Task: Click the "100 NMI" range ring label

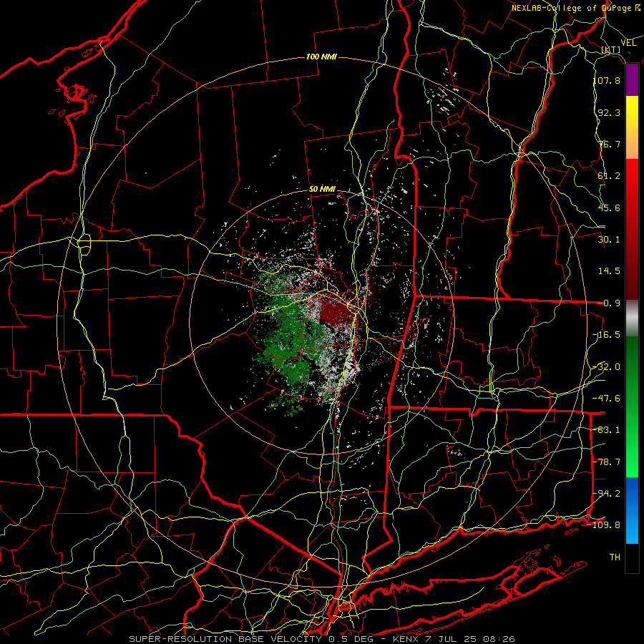Action: pyautogui.click(x=321, y=57)
